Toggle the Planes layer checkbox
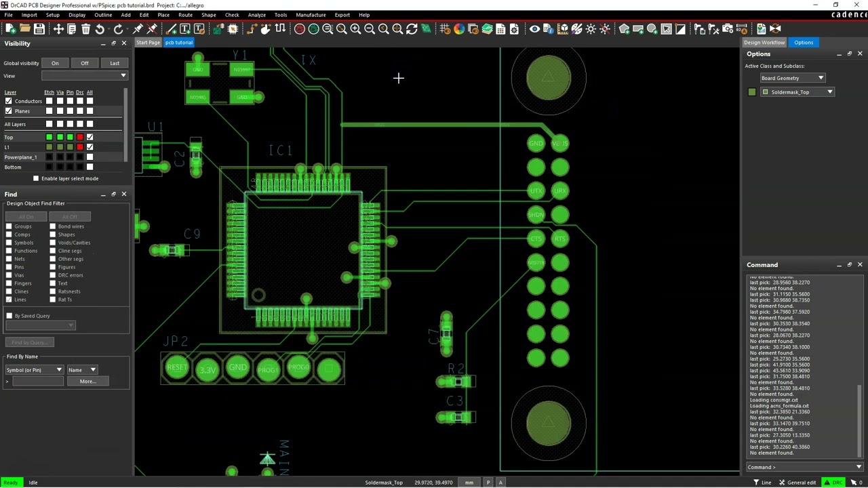The image size is (868, 488). 9,111
